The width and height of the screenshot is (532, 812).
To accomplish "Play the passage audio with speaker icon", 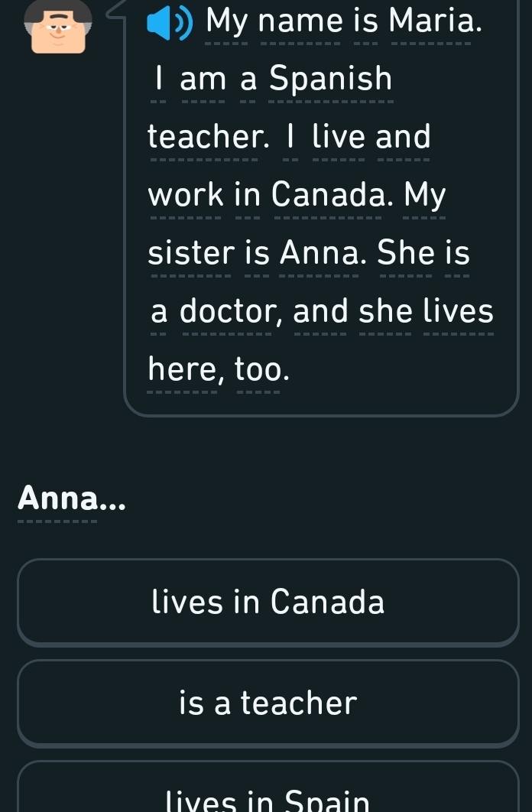I will (170, 23).
